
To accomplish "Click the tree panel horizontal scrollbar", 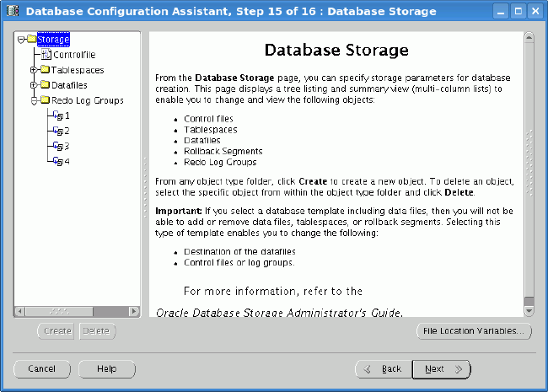I will 76,311.
